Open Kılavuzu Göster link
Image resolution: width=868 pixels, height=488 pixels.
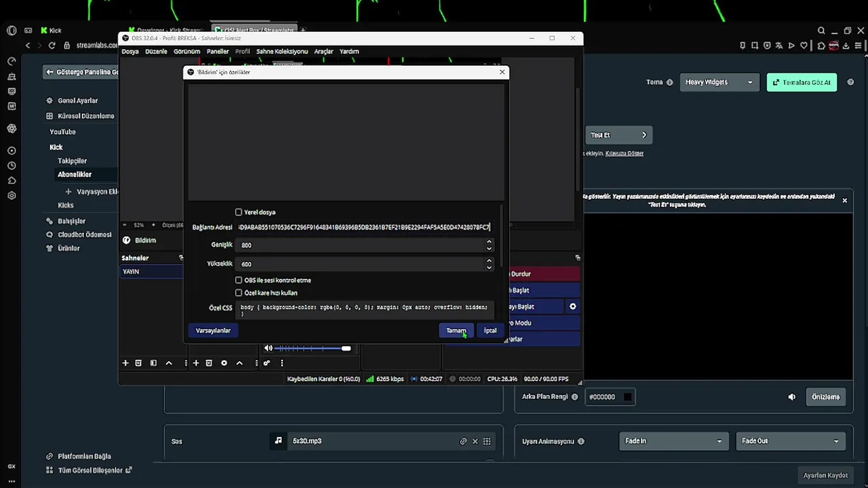coord(625,153)
